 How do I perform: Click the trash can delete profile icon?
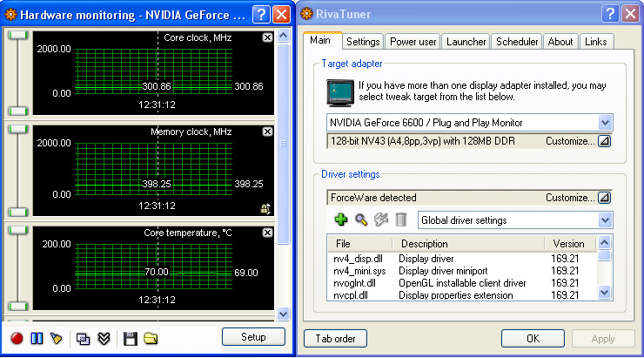pyautogui.click(x=401, y=220)
